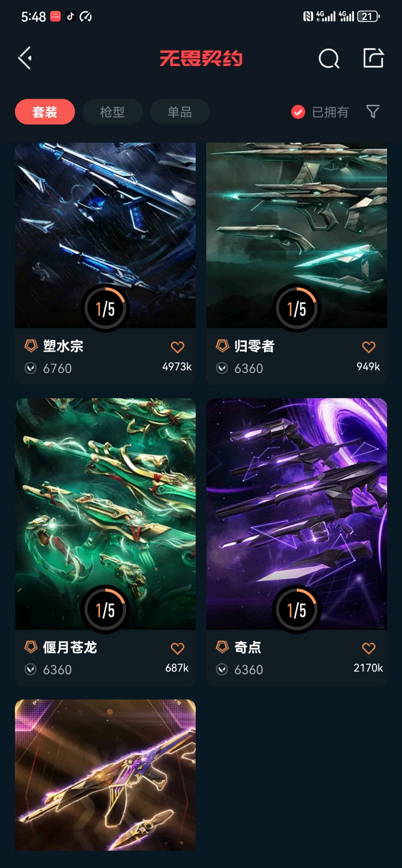The height and width of the screenshot is (868, 402).
Task: Like the 偃月苍龙 bundle heart icon
Action: pyautogui.click(x=178, y=648)
